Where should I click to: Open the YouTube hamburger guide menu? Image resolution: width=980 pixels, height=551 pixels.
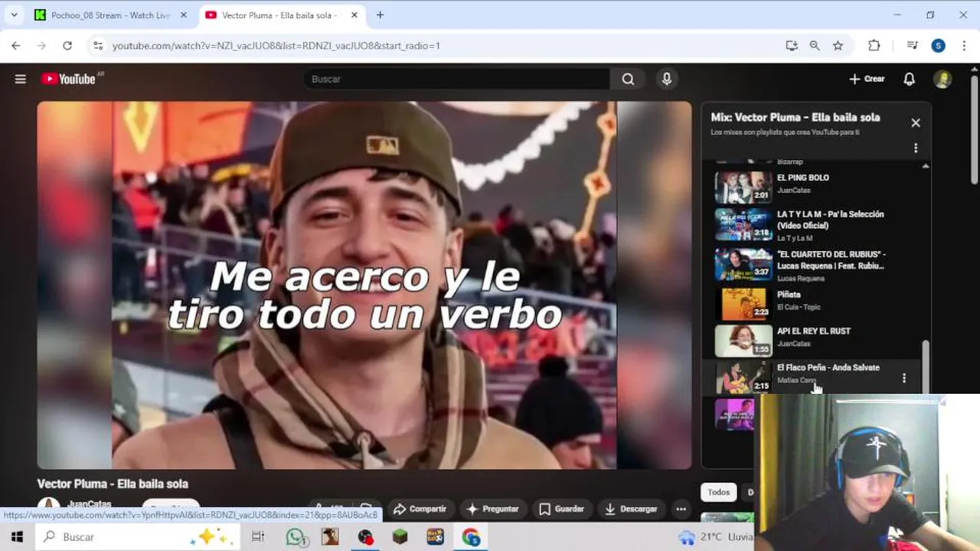(x=21, y=79)
